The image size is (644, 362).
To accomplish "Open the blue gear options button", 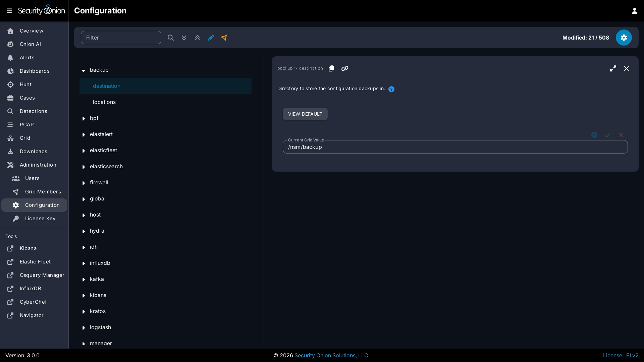I will (624, 38).
